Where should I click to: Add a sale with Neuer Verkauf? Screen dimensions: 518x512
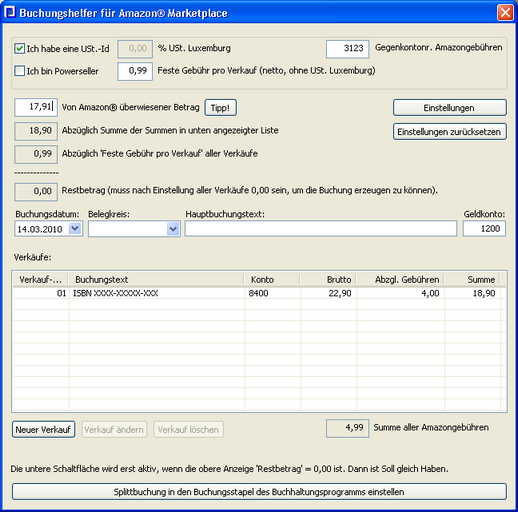click(x=43, y=429)
